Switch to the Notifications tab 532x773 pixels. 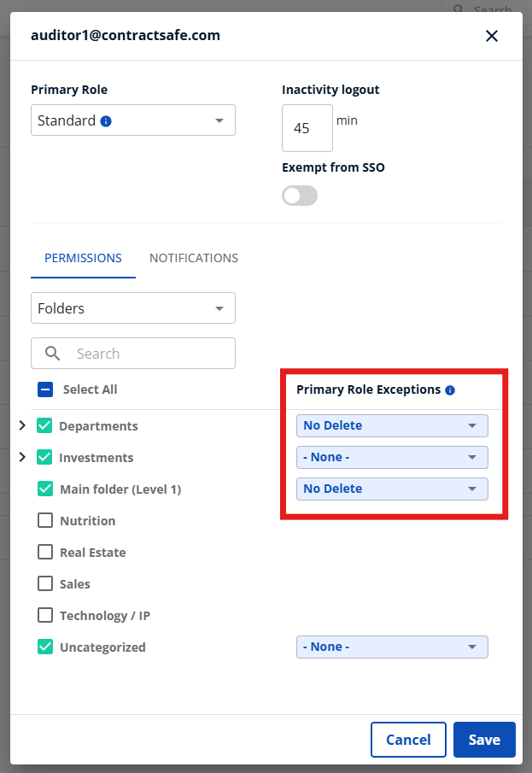[194, 258]
